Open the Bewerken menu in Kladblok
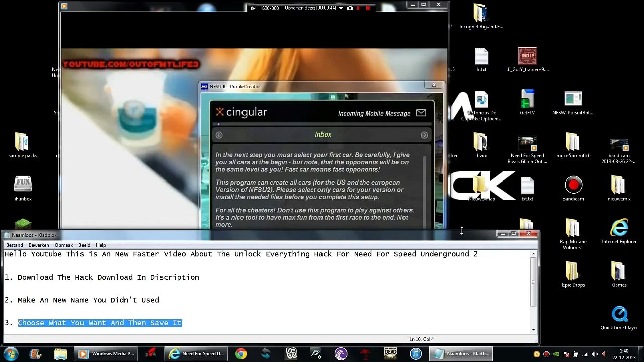 click(39, 245)
